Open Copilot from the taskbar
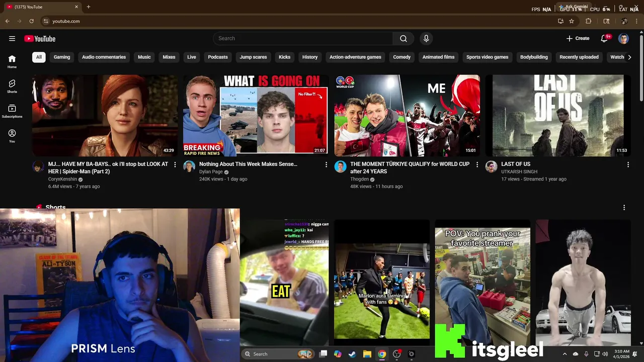This screenshot has height=362, width=644. pos(338,354)
